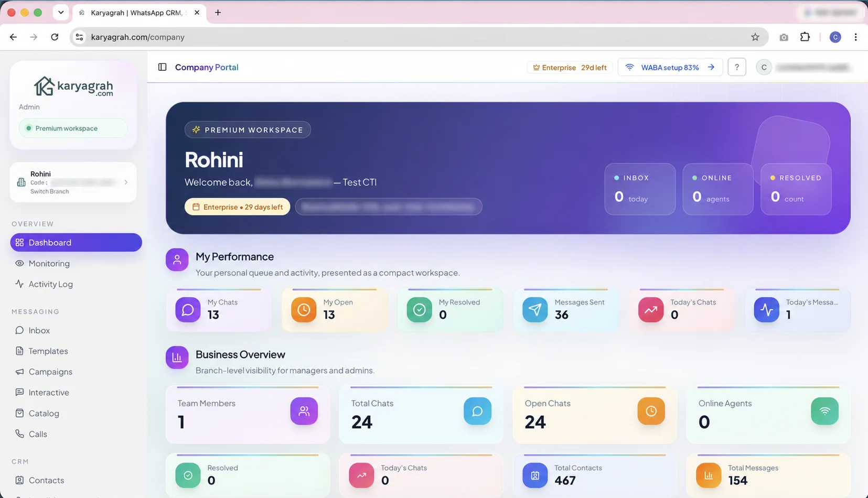
Task: Click the Online Agents wifi icon
Action: click(824, 411)
